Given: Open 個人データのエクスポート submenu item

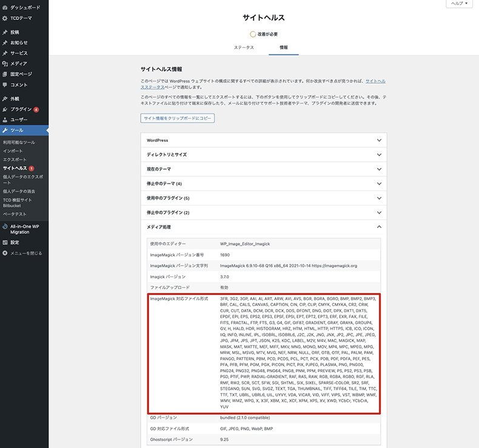Looking at the screenshot, I should [x=23, y=179].
